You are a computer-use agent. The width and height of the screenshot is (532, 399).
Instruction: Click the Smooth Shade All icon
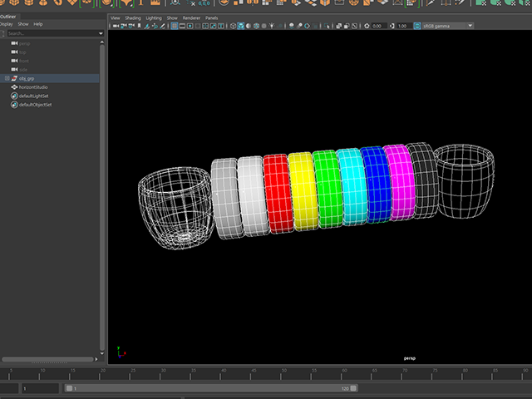pyautogui.click(x=241, y=26)
